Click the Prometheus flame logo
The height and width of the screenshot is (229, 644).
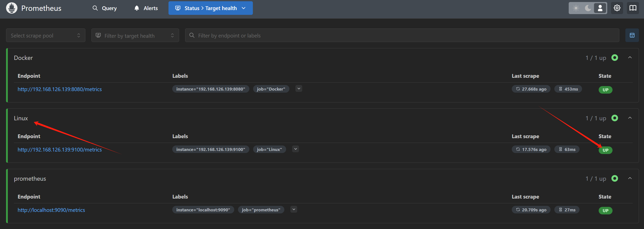tap(12, 8)
